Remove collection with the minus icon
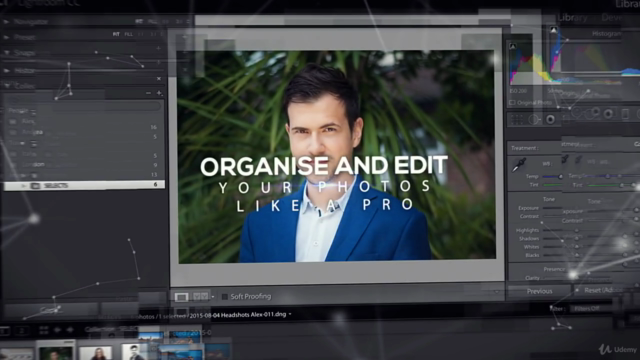 (148, 93)
